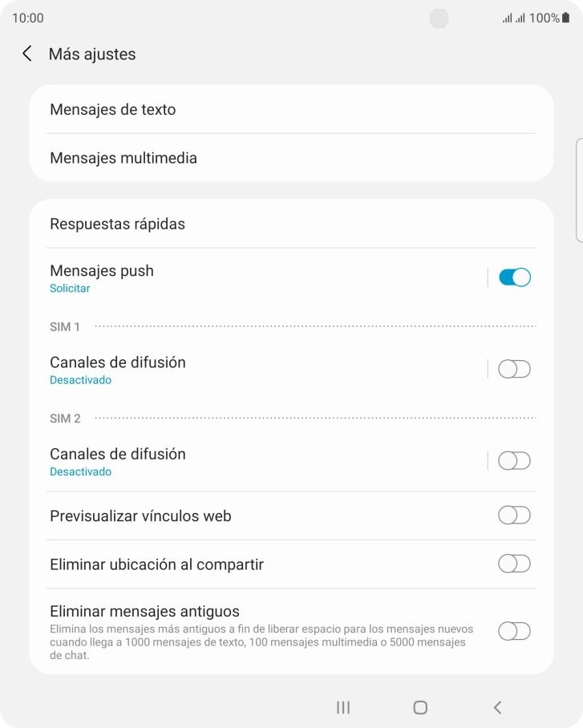Tap the Back button in navigation bar
This screenshot has height=728, width=583.
[497, 707]
